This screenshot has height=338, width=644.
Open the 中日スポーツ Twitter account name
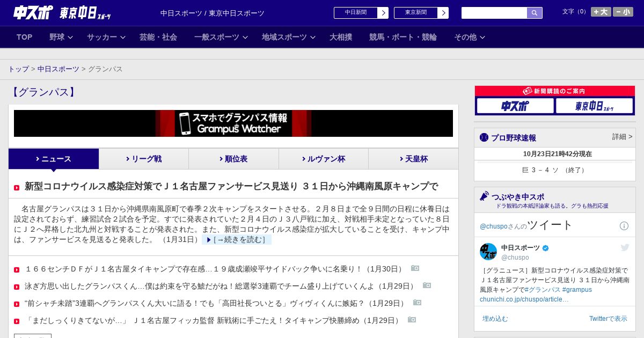pyautogui.click(x=521, y=248)
